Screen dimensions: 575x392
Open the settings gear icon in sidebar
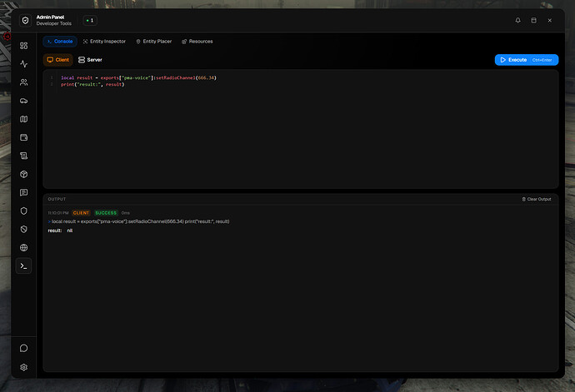coord(24,367)
